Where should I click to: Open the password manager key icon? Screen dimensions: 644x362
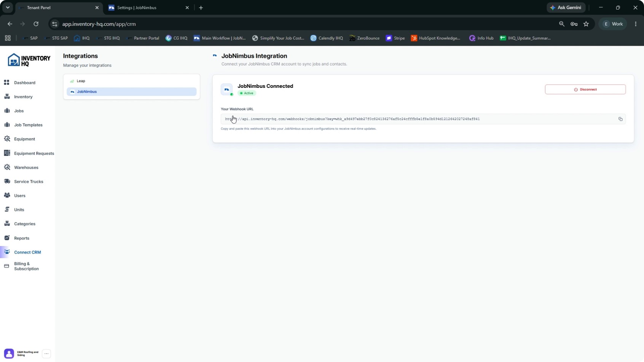coord(574,24)
